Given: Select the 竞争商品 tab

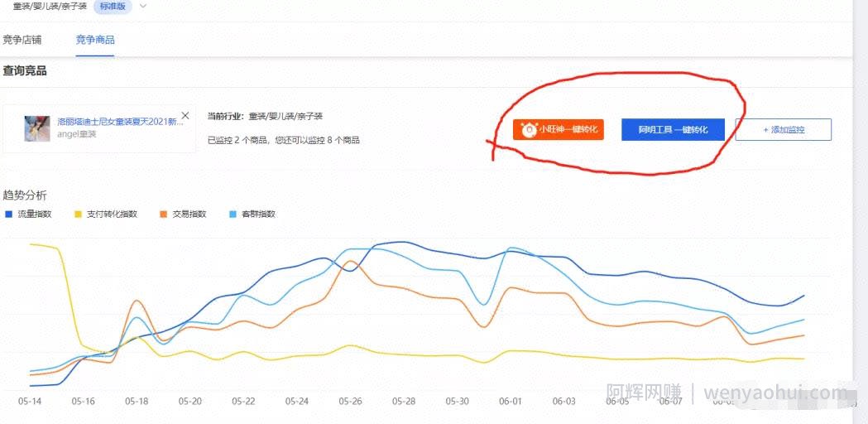Looking at the screenshot, I should tap(95, 40).
